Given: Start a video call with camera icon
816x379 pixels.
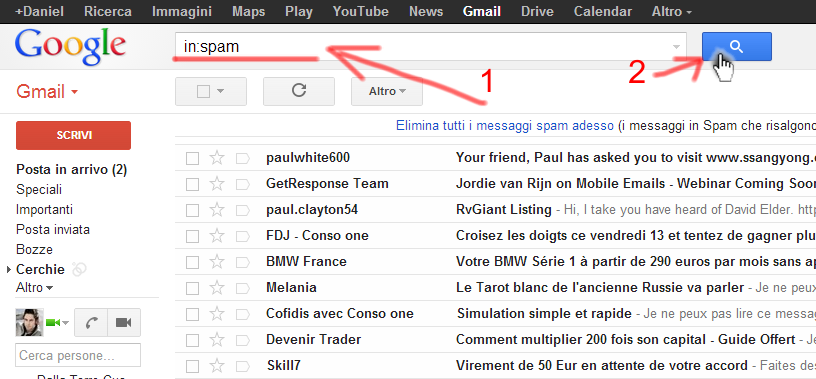Looking at the screenshot, I should (123, 323).
